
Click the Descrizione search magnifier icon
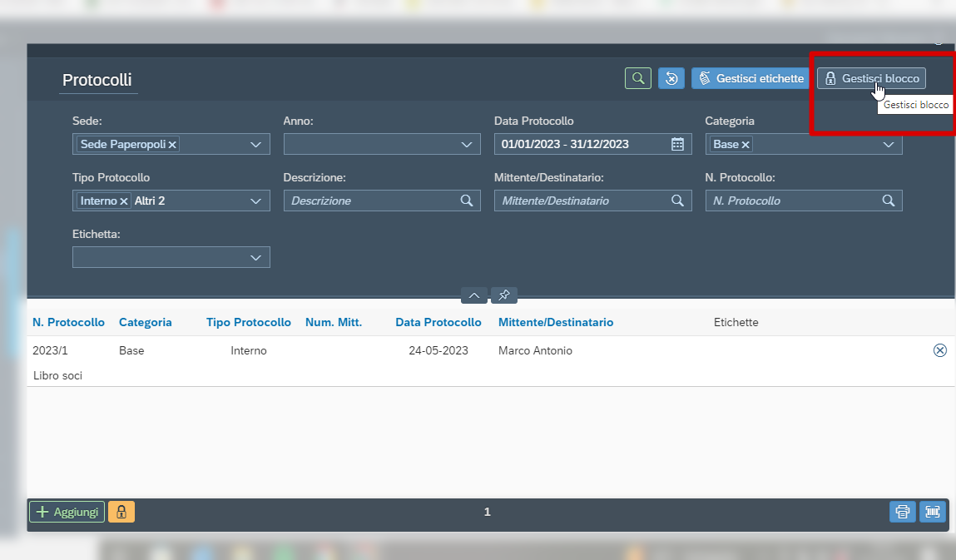[x=467, y=201]
